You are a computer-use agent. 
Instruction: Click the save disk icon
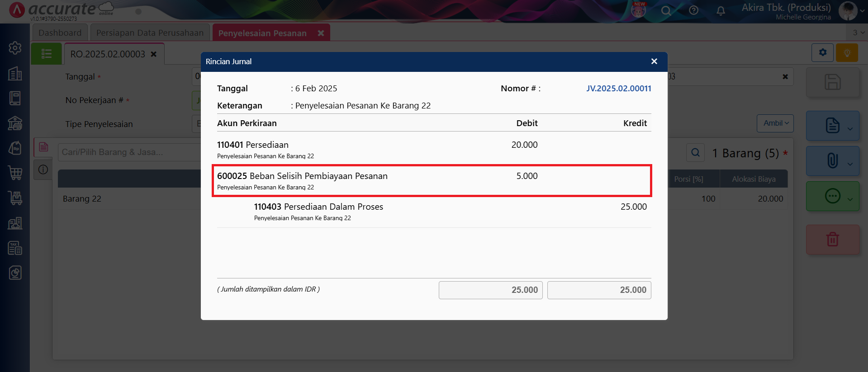click(x=832, y=82)
